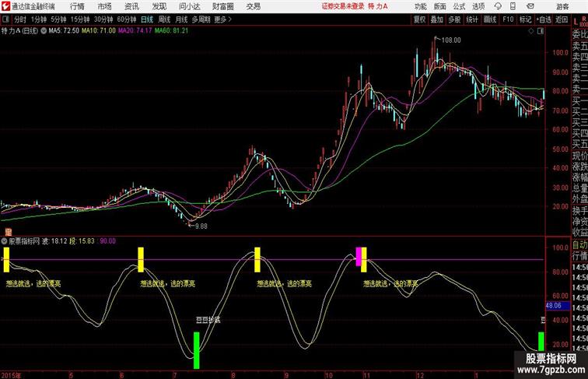The height and width of the screenshot is (379, 588).
Task: Open the customer service headset icon
Action: point(498,6)
